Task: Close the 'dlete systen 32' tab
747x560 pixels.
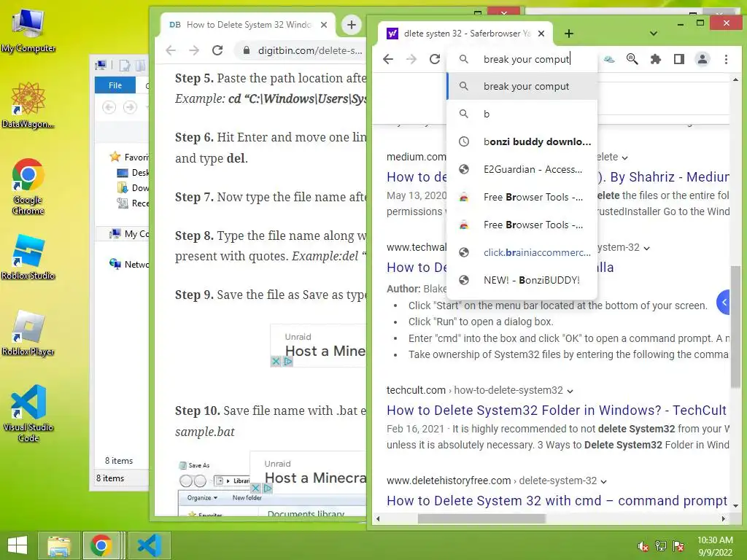Action: (541, 34)
